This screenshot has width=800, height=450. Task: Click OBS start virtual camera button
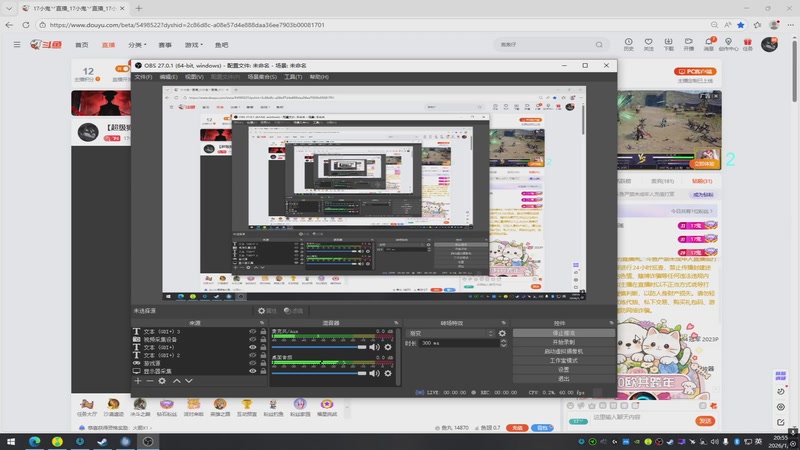[x=563, y=351]
